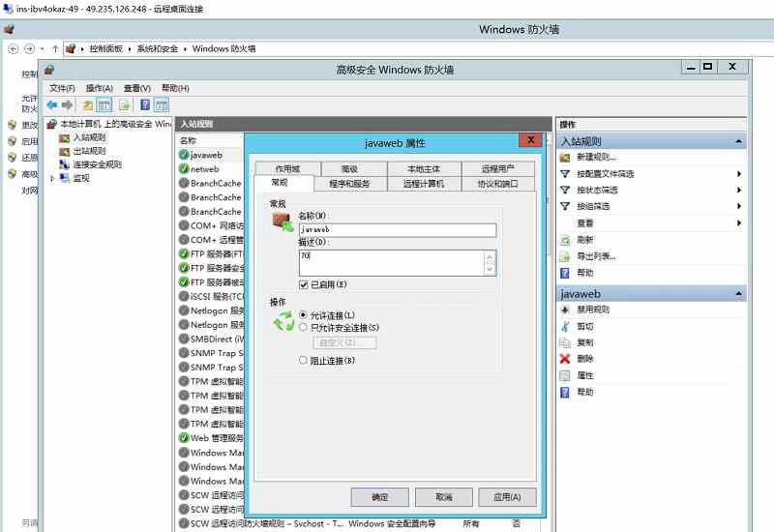Close the javaweb properties dialog
The height and width of the screenshot is (532, 774).
530,140
